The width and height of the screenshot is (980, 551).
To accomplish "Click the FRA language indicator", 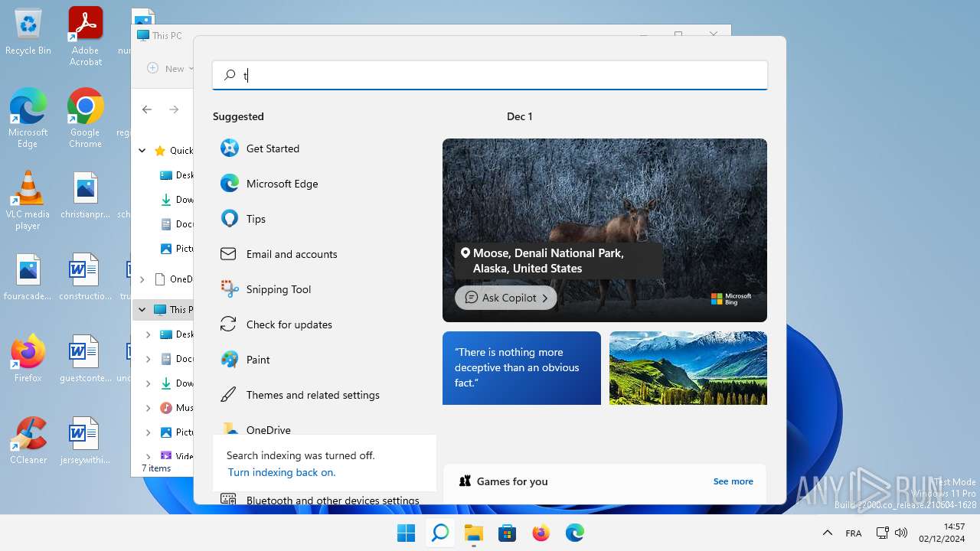I will pos(854,533).
